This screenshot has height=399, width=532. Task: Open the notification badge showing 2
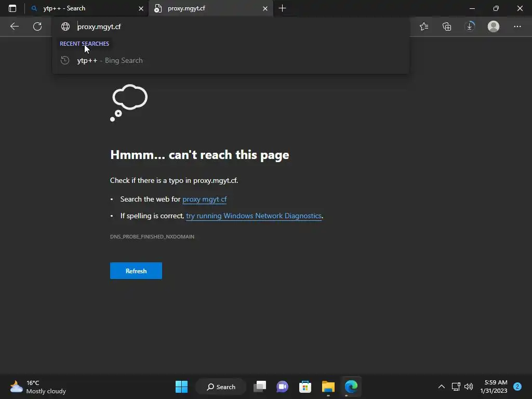coord(517,387)
